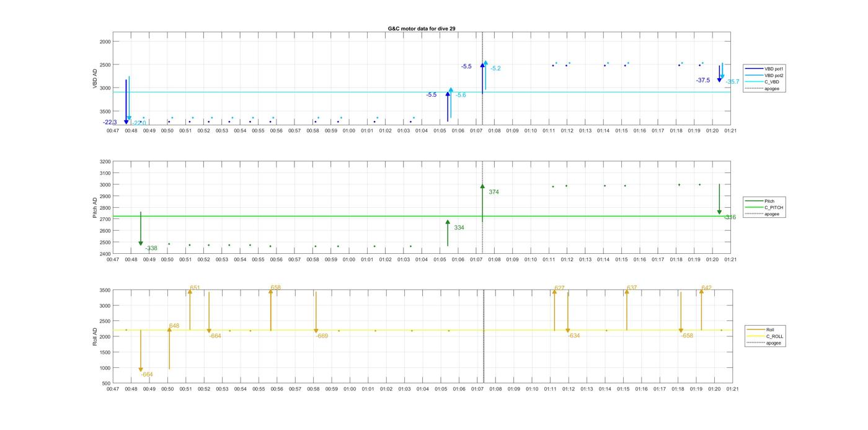
Task: Click the '00:47' time tick under the Roll plot
Action: (x=113, y=390)
